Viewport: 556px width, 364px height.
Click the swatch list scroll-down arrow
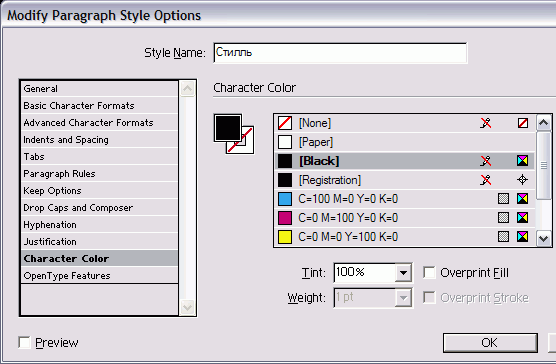[544, 238]
